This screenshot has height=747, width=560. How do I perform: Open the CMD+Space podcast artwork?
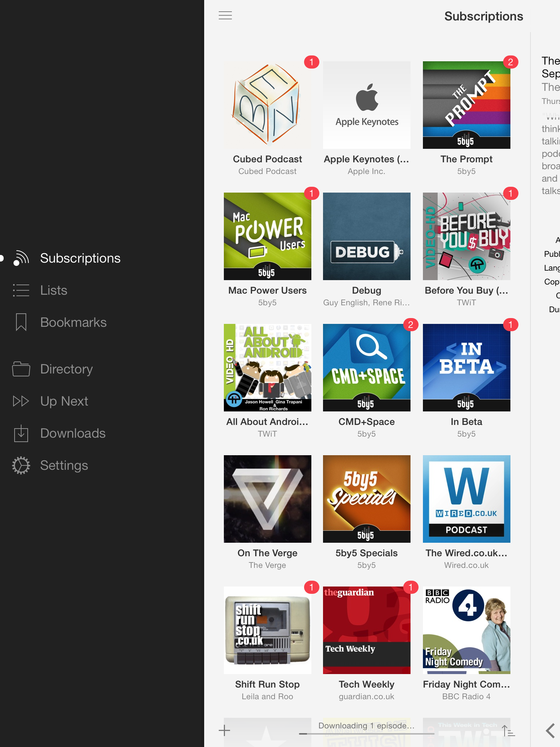[366, 368]
